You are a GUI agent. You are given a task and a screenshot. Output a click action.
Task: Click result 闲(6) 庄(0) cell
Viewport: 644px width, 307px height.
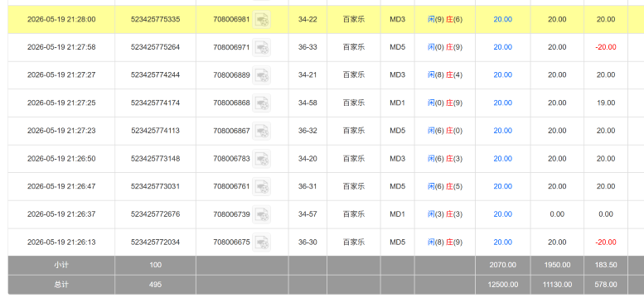pyautogui.click(x=445, y=131)
